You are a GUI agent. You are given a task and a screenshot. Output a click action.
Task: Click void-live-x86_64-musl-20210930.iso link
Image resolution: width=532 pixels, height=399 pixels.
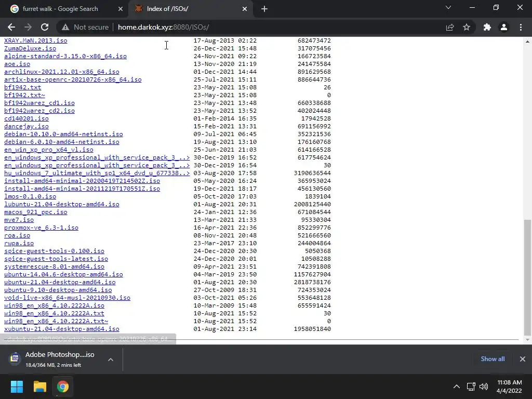[67, 298]
